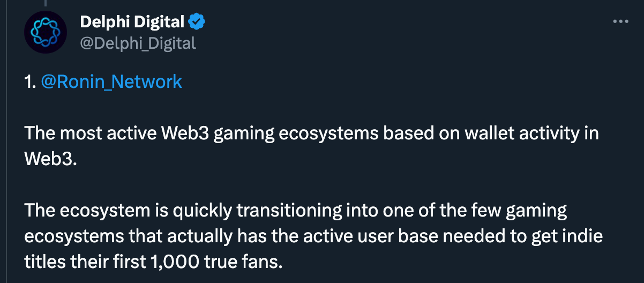
Task: Click the sentence starting "The most active Web3"
Action: tap(312, 146)
